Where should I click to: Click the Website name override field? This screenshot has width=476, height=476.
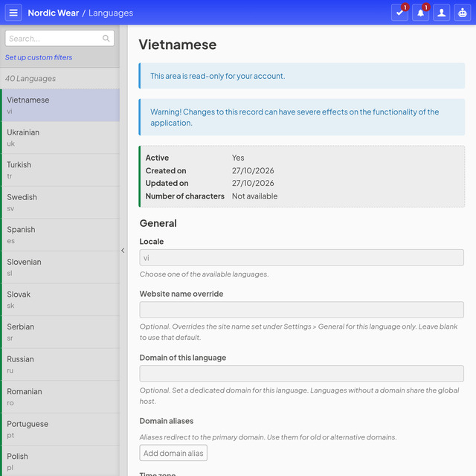301,309
